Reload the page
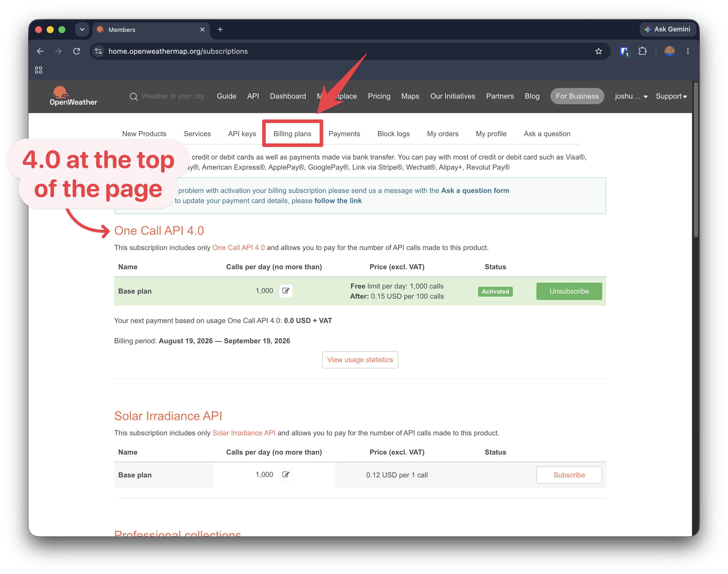 click(77, 51)
